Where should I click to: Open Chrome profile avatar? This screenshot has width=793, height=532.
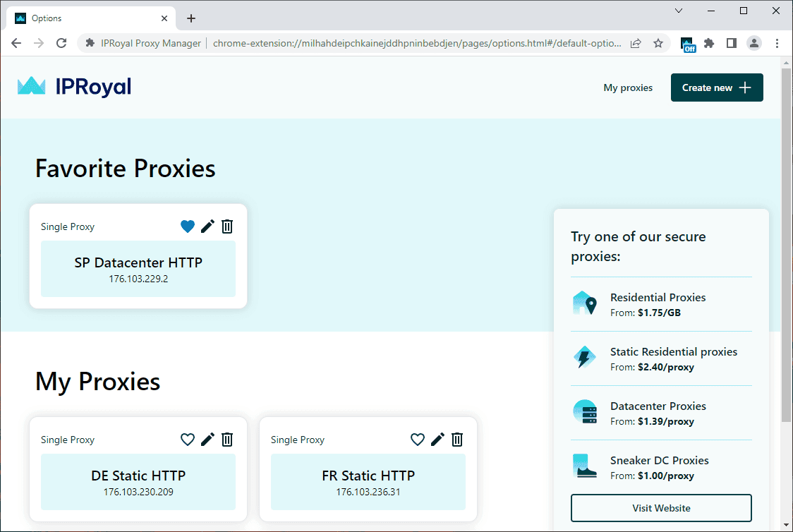(753, 43)
